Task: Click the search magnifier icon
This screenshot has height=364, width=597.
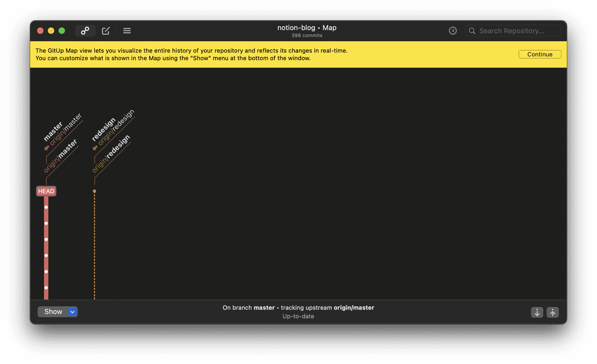Action: [x=472, y=31]
